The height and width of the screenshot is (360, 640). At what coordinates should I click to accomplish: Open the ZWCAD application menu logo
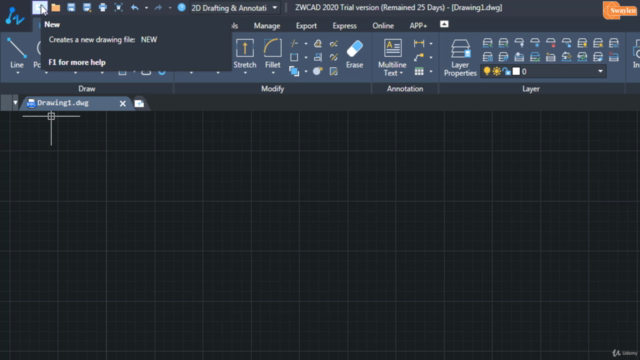pos(15,16)
